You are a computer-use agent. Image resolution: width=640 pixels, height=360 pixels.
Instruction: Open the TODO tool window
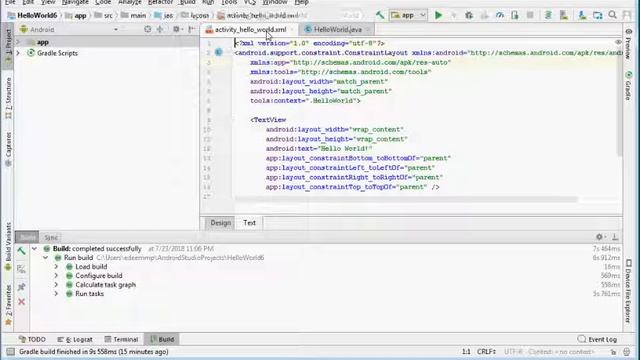(32, 339)
